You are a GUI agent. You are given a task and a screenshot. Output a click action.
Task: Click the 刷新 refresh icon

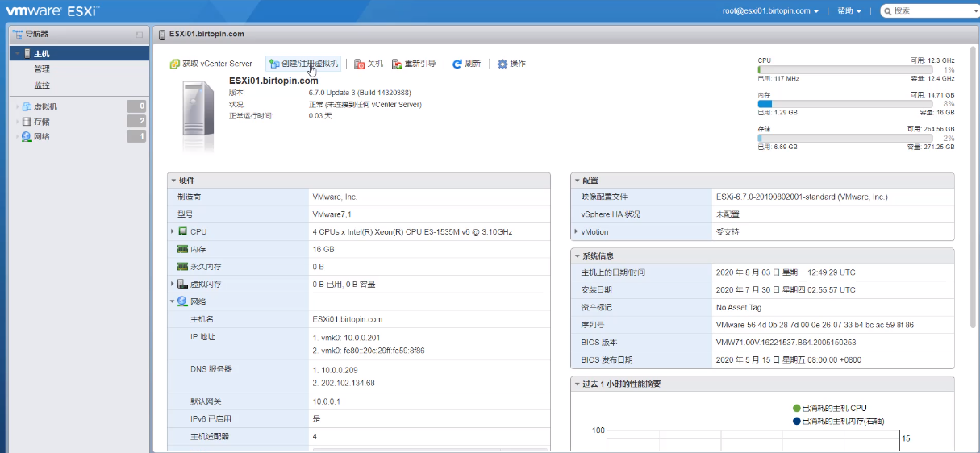457,64
